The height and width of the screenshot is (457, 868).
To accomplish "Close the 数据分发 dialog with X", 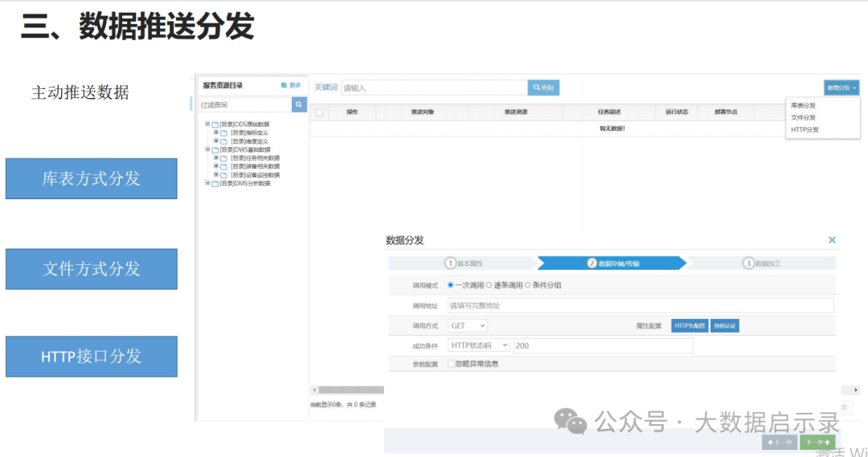I will point(832,240).
